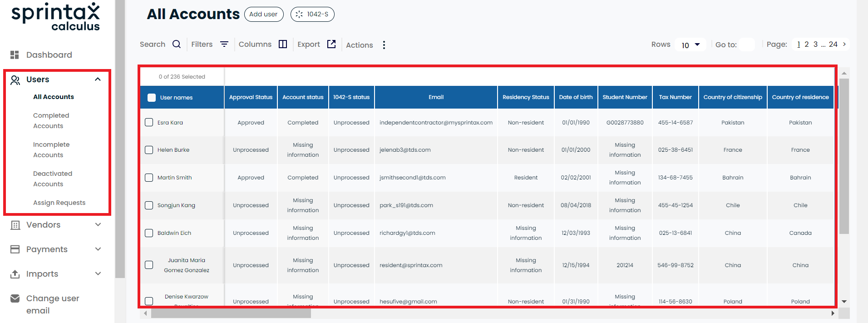Click the Go to page input field
Screen dimensions: 868x323
tap(747, 45)
